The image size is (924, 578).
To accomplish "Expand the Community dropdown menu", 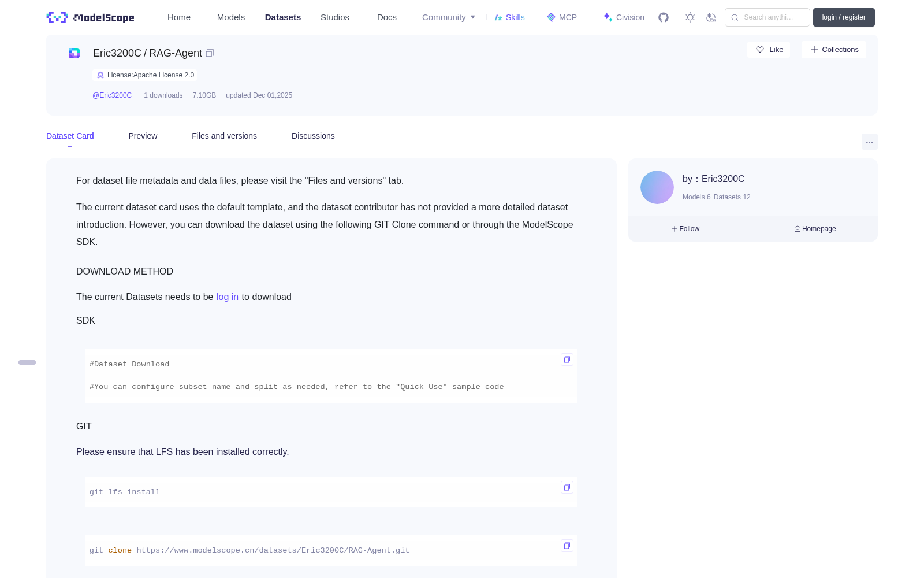I will click(449, 17).
